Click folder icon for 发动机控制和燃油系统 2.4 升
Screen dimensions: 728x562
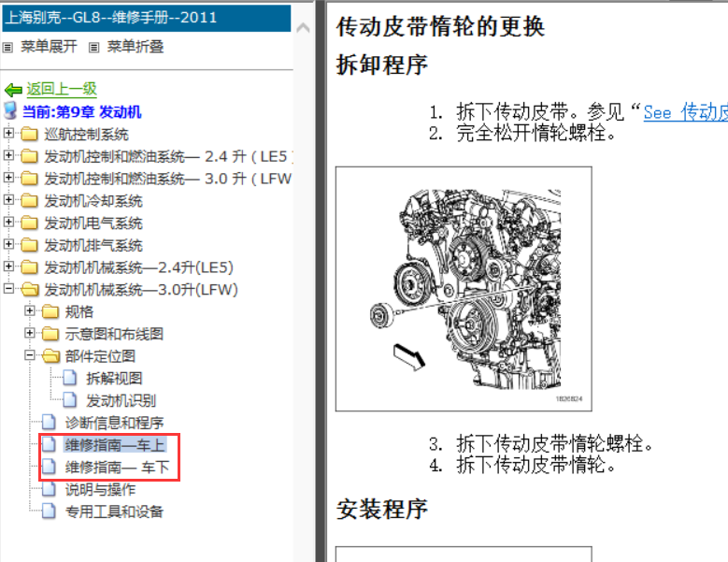(x=29, y=156)
